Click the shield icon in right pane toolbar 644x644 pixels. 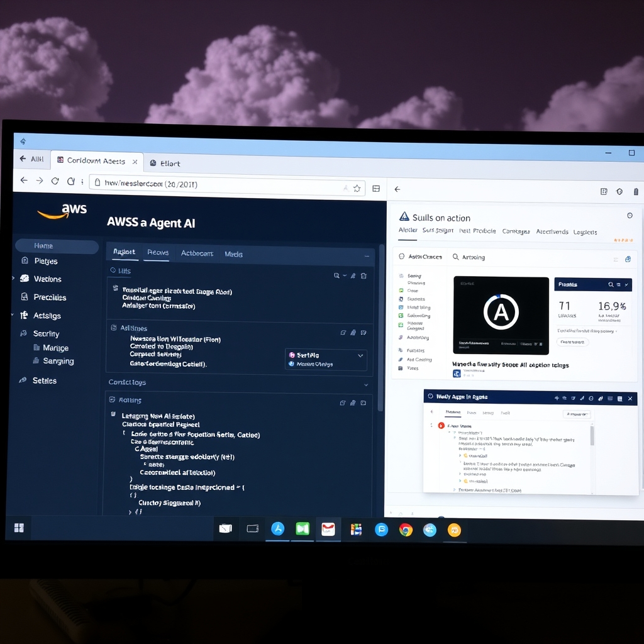pyautogui.click(x=619, y=191)
